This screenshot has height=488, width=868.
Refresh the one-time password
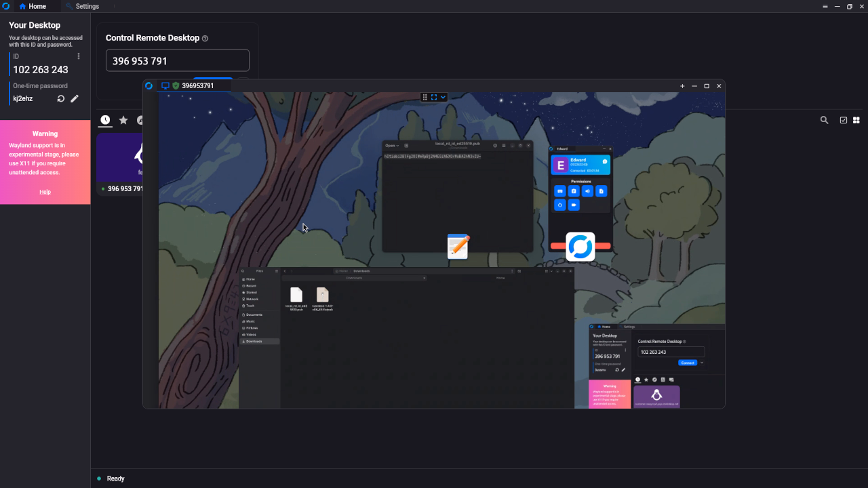[x=61, y=99]
